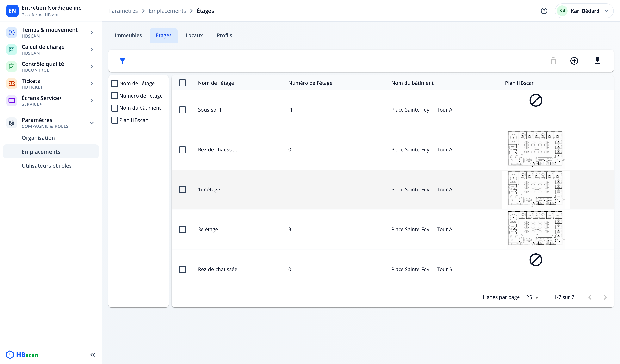Collapse sidebar with double chevron icon

click(x=92, y=355)
